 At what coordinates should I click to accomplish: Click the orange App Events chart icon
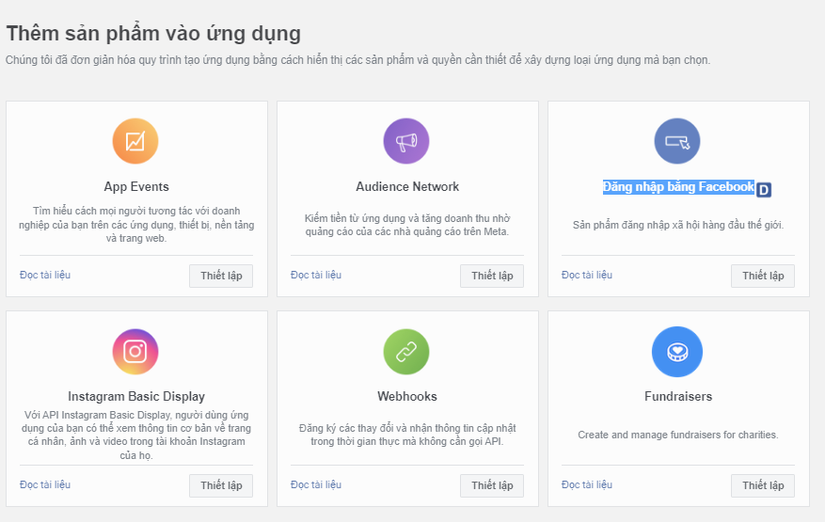coord(135,141)
